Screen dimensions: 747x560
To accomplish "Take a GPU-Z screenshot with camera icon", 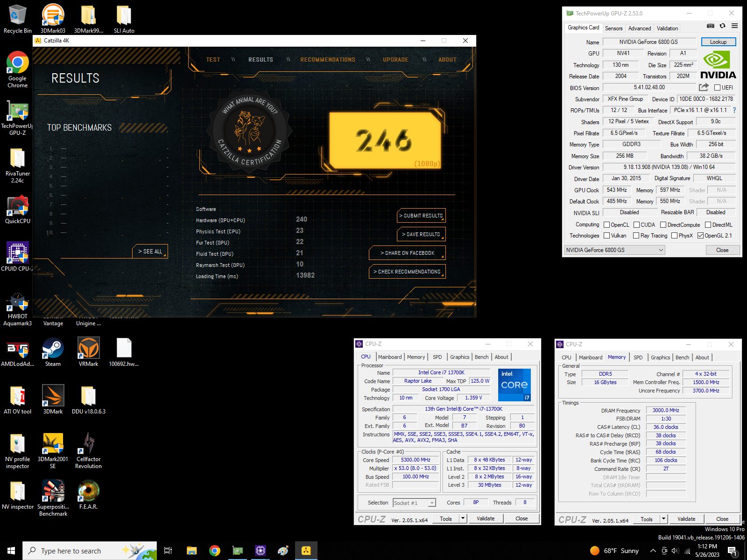I will click(710, 26).
